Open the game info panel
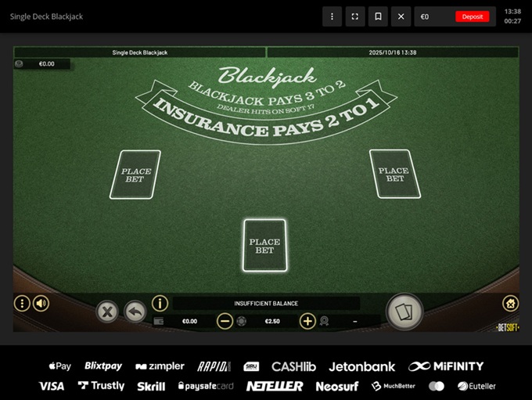 coord(160,303)
